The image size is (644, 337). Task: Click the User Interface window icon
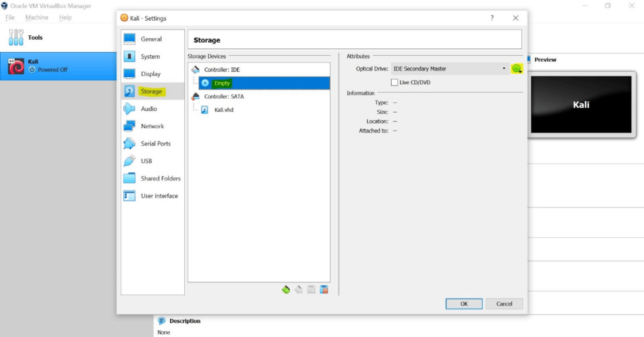pyautogui.click(x=130, y=196)
